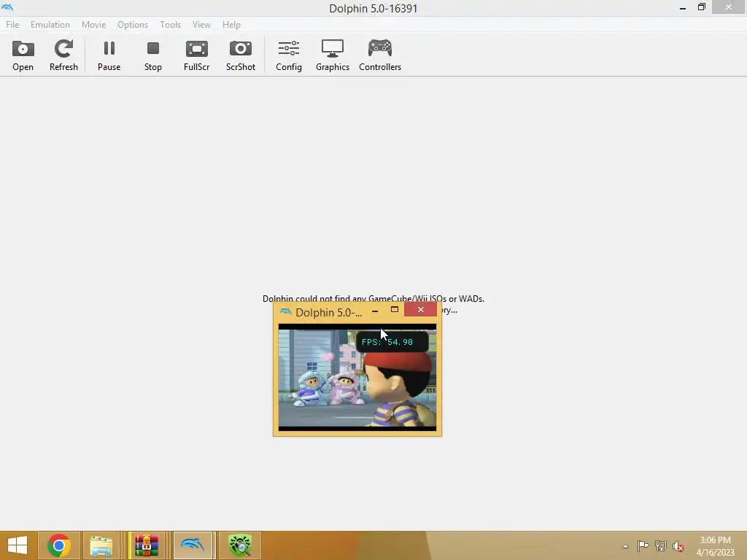Open the View menu
The image size is (747, 560).
click(201, 25)
